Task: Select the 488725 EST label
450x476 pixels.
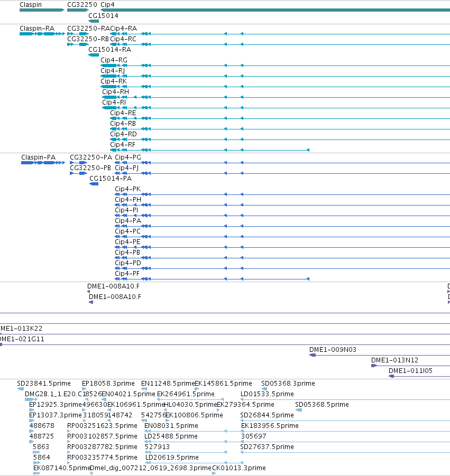Action: pyautogui.click(x=42, y=436)
